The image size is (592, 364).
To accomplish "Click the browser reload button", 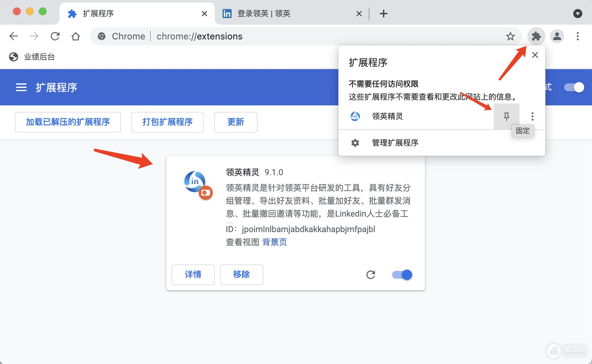I will (55, 36).
